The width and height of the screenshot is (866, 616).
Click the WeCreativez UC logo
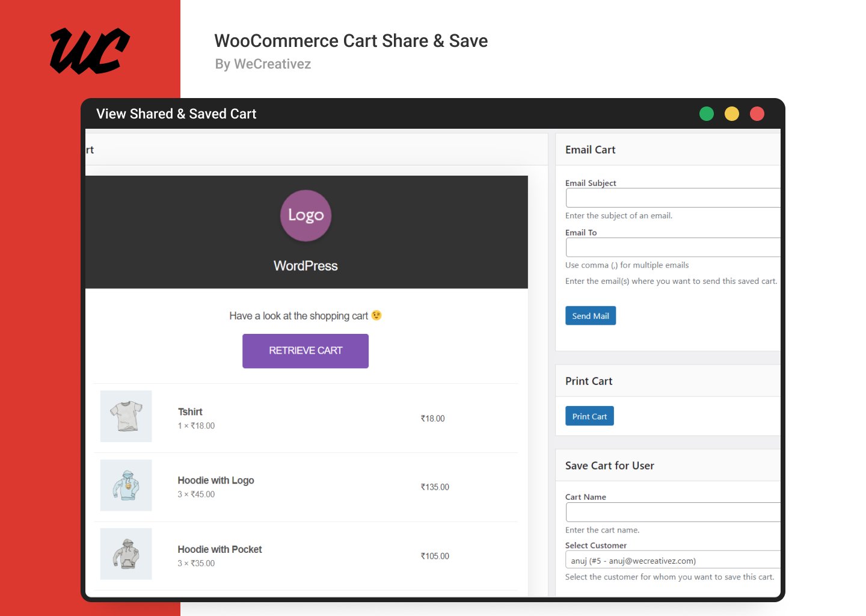(x=90, y=51)
